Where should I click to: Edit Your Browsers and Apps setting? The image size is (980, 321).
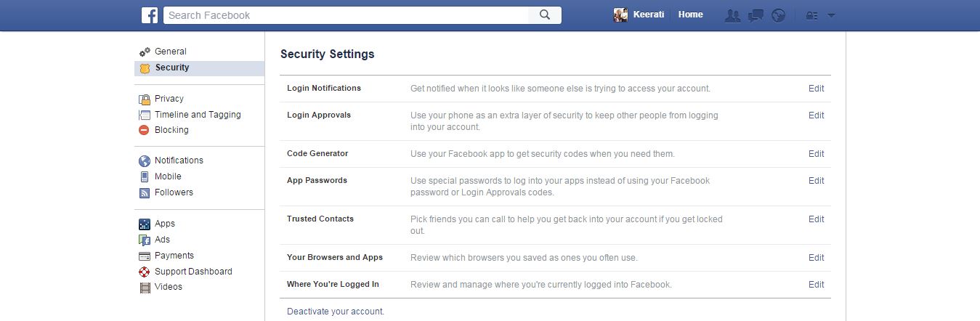(817, 258)
